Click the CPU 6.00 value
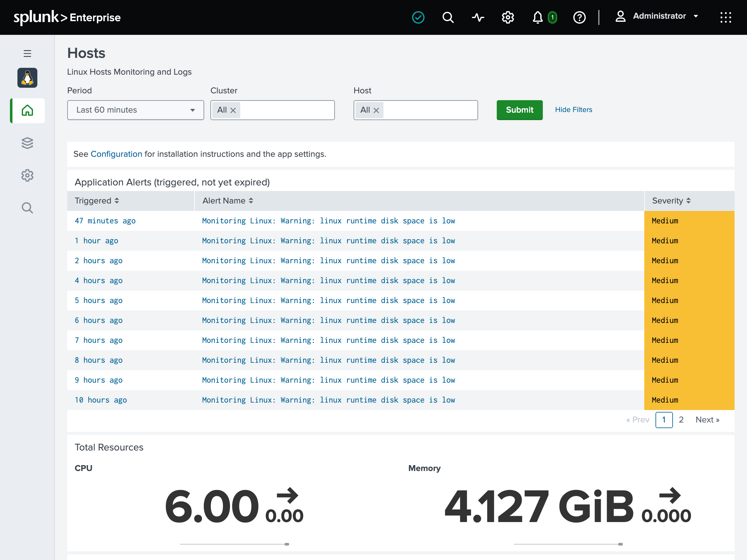Image resolution: width=747 pixels, height=560 pixels. coord(212,506)
